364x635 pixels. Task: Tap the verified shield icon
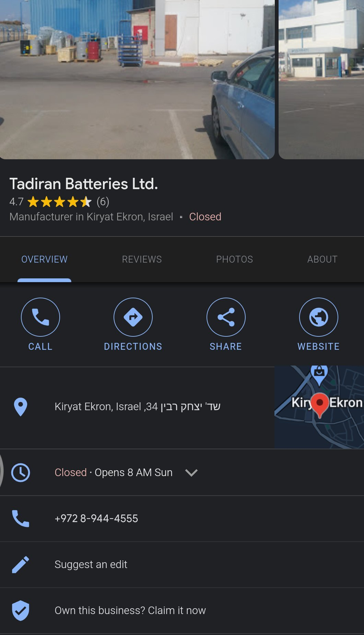click(x=21, y=610)
